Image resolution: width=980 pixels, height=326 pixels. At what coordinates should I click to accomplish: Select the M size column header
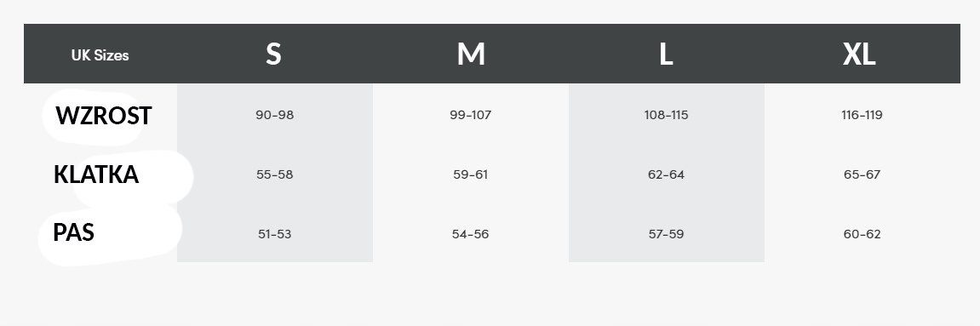pos(471,54)
